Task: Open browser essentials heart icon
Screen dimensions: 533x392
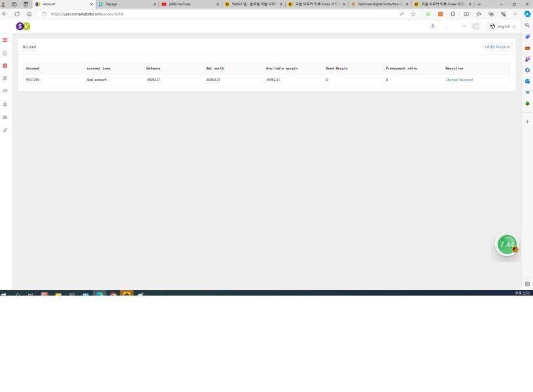Action: (x=503, y=14)
